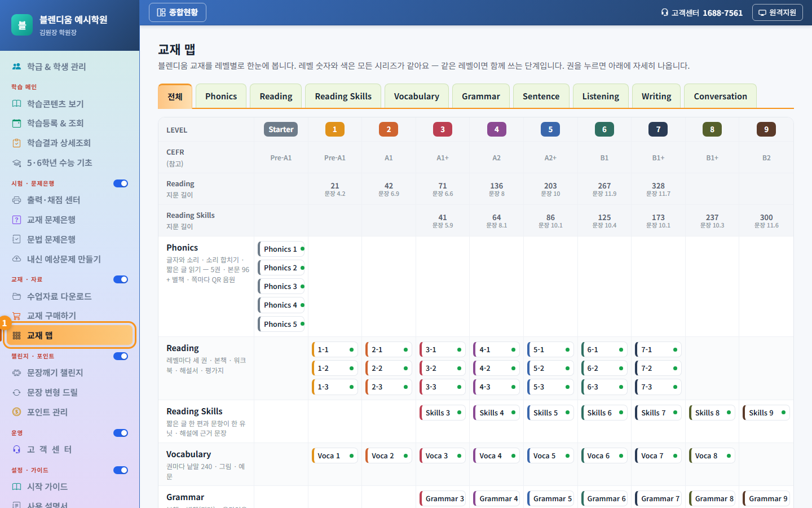
Task: Click the 포인트 관리 coin icon
Action: point(17,412)
